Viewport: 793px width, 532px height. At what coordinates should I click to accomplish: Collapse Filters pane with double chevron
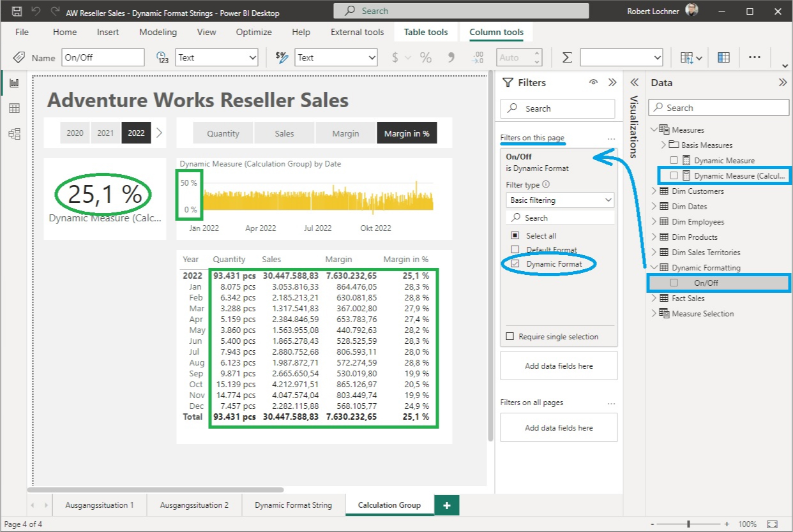pos(612,82)
